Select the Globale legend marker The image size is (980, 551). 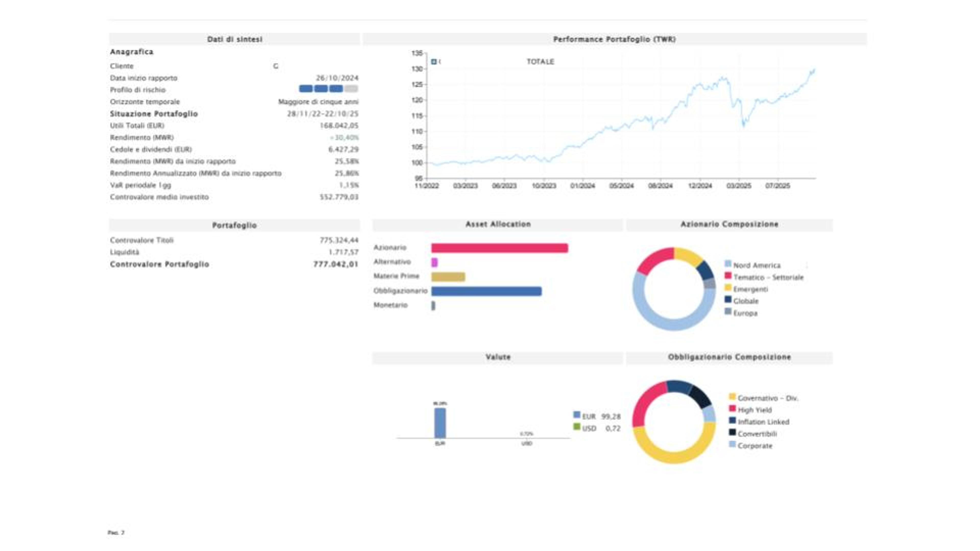tap(728, 300)
